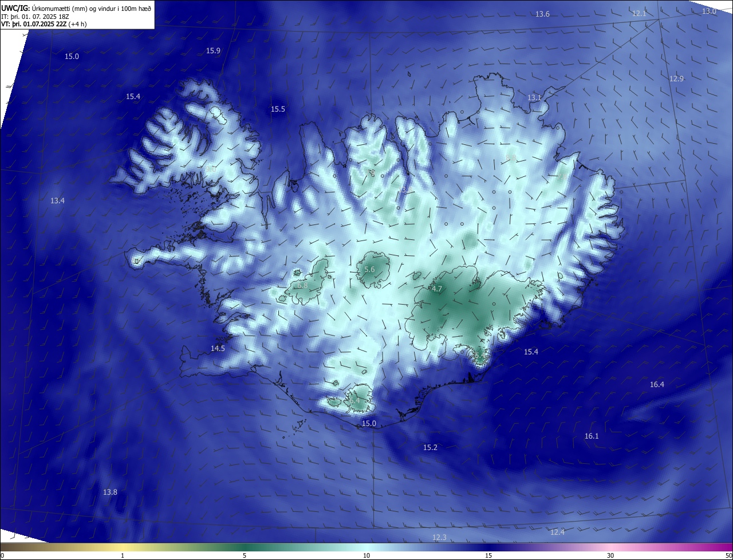The image size is (733, 560).
Task: Click the 5.6 glacier value
Action: point(369,270)
